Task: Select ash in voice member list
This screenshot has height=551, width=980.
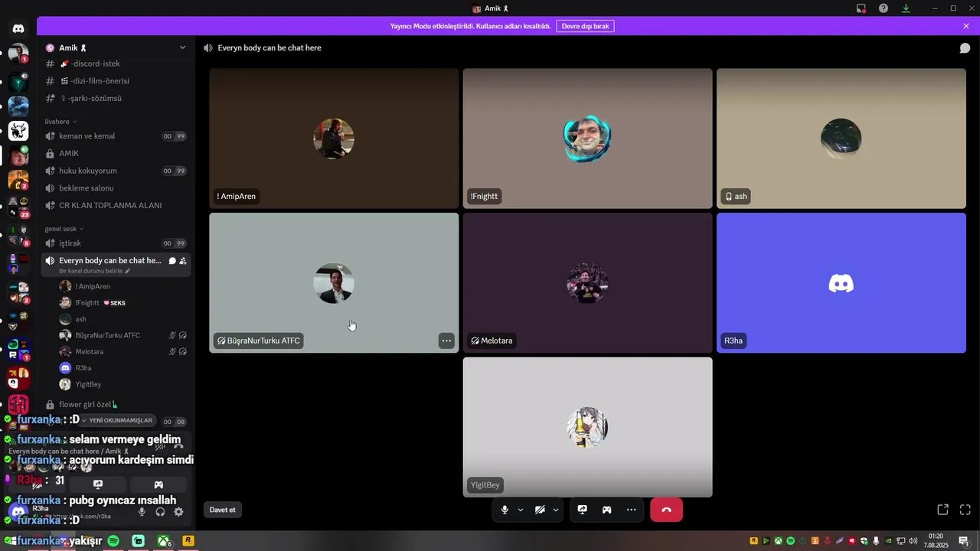Action: coord(122,319)
